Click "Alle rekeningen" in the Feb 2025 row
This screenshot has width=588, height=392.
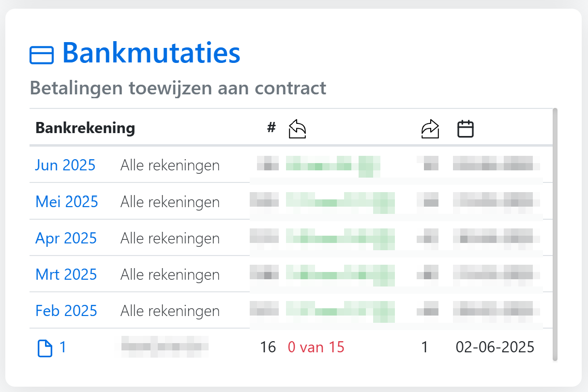170,311
